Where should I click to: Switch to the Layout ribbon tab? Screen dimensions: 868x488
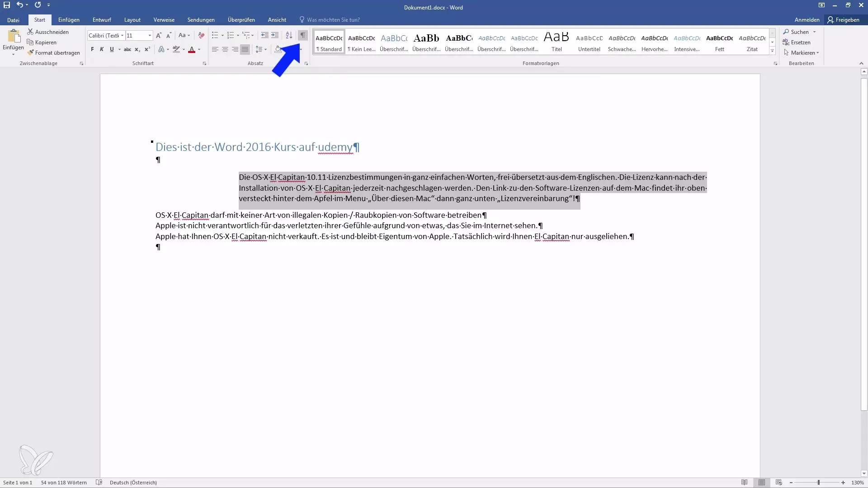coord(132,20)
